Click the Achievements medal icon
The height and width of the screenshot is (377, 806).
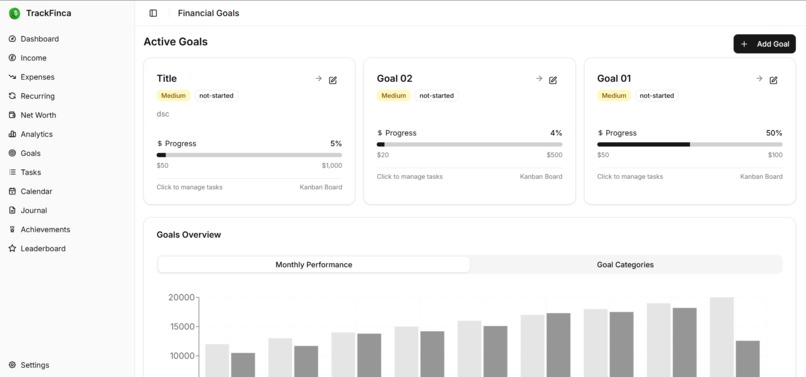point(12,229)
